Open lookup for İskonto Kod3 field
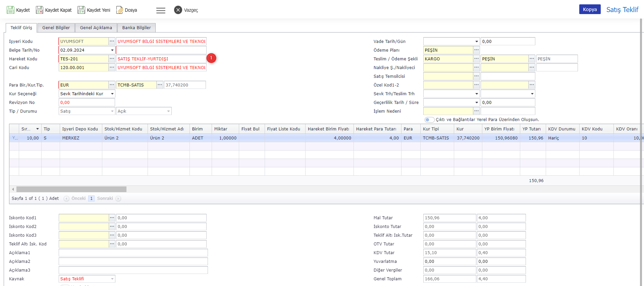This screenshot has height=286, width=644. [x=112, y=235]
